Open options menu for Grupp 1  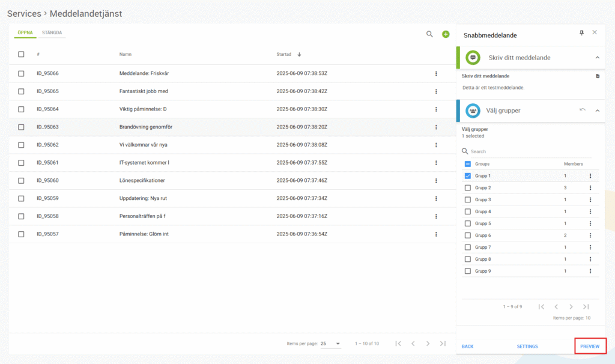click(x=590, y=176)
